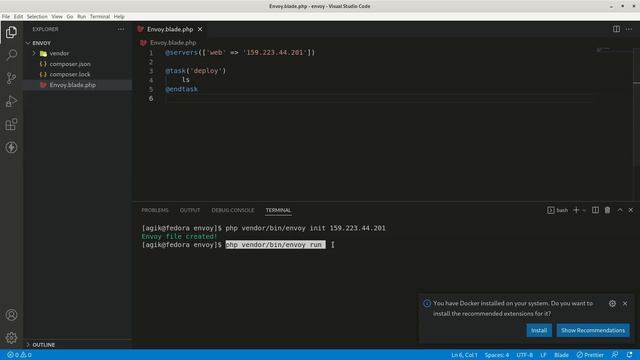The height and width of the screenshot is (360, 640).
Task: Open composer.json in the explorer
Action: click(x=78, y=64)
